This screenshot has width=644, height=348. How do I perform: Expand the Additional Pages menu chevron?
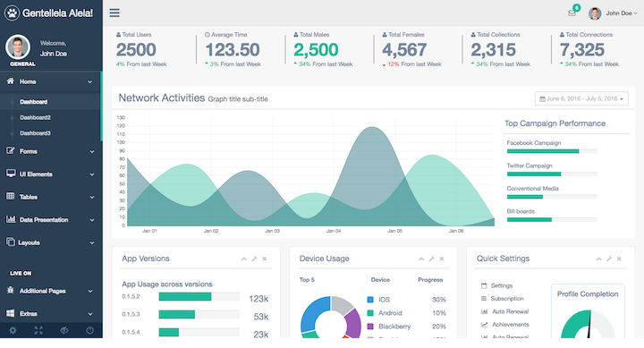[x=90, y=292]
